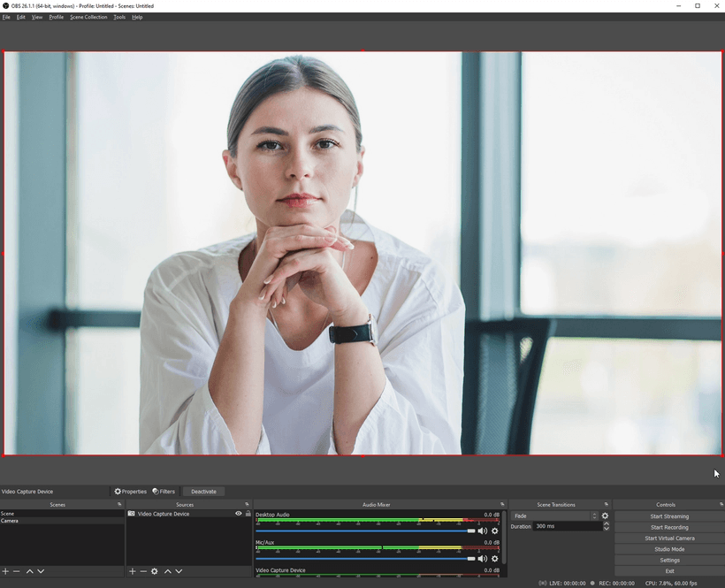Open the Tools menu
This screenshot has height=588, width=725.
tap(118, 17)
